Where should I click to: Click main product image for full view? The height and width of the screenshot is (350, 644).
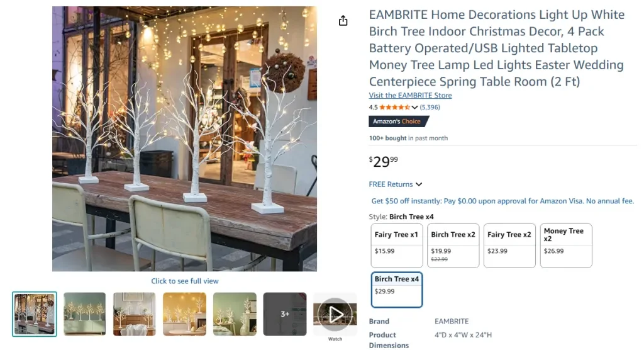click(x=184, y=138)
